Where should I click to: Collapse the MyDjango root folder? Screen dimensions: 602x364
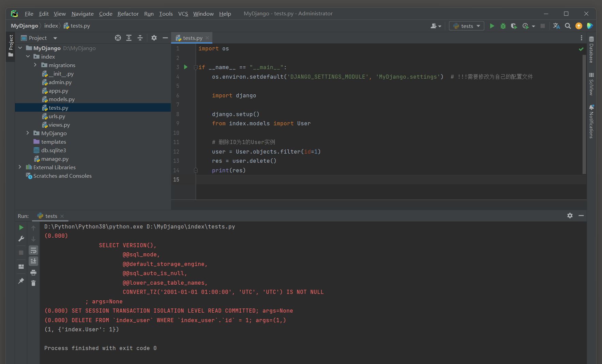click(20, 48)
